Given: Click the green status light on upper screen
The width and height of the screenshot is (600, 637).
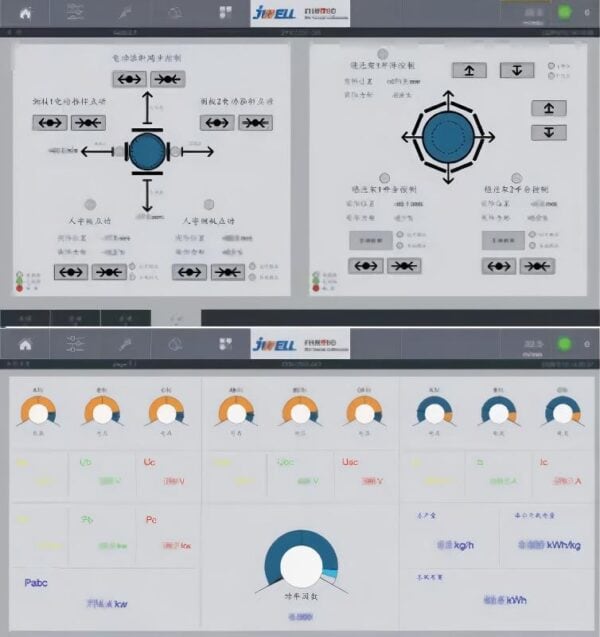Looking at the screenshot, I should [564, 12].
